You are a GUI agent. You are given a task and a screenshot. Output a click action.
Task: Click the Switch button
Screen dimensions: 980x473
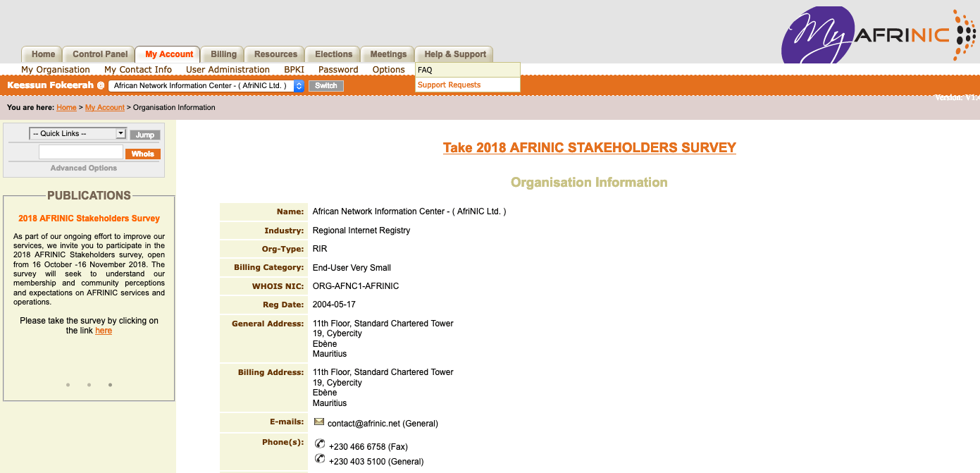[325, 86]
